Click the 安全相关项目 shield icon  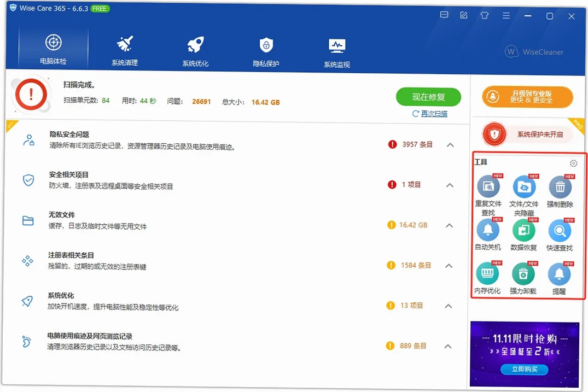tap(28, 180)
